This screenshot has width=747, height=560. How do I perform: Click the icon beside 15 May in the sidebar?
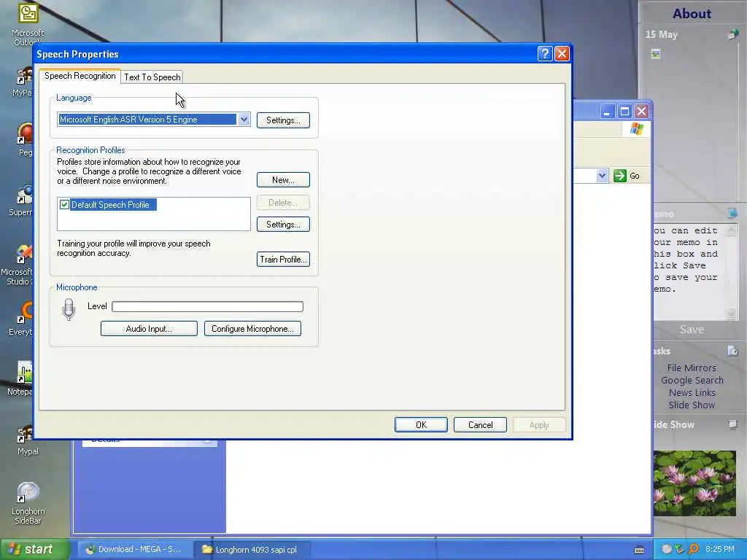(732, 34)
